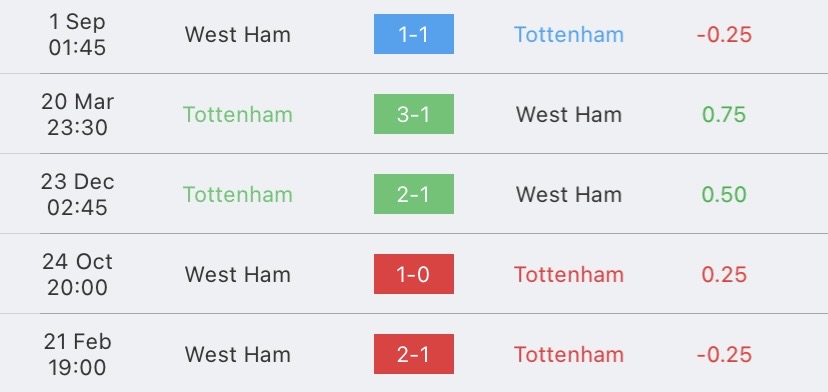Screen dimensions: 828x392
Task: Click the 1 Sep 01:45 date cell
Action: coord(77,35)
